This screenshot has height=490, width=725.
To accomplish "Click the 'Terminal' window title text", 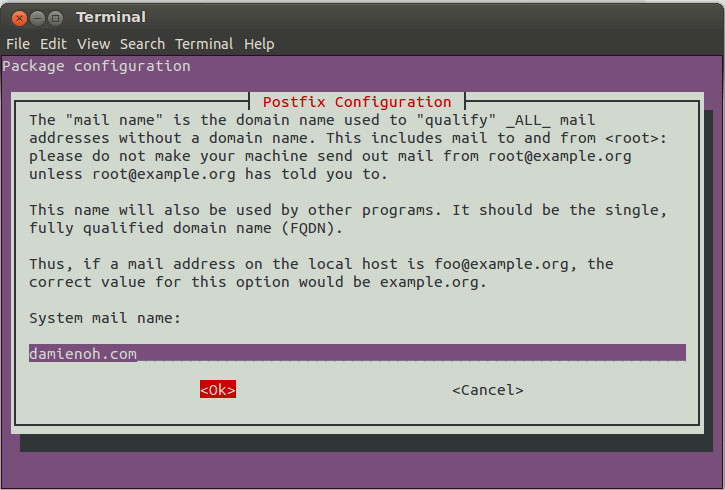I will pyautogui.click(x=111, y=17).
